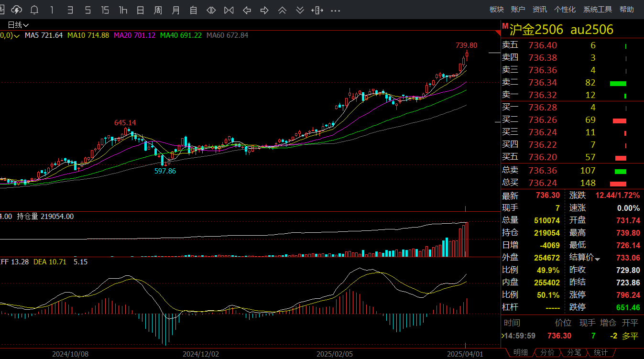
Task: Select the 周 weekly chart period
Action: click(x=158, y=10)
